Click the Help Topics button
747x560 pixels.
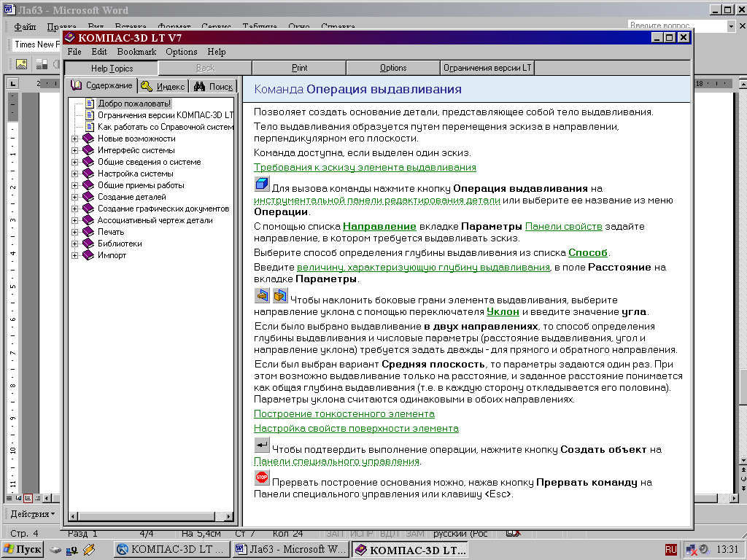point(112,68)
